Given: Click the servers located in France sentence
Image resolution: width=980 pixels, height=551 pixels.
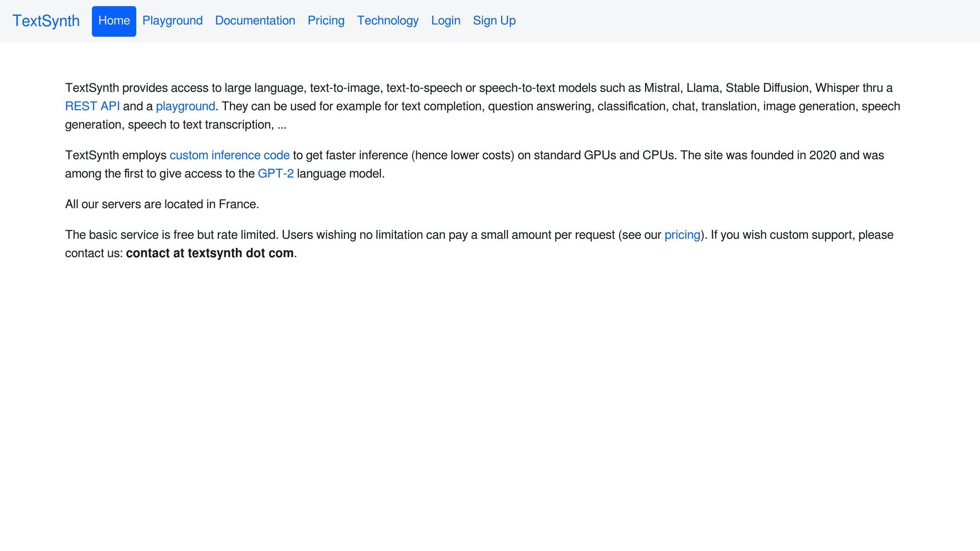Looking at the screenshot, I should (162, 204).
